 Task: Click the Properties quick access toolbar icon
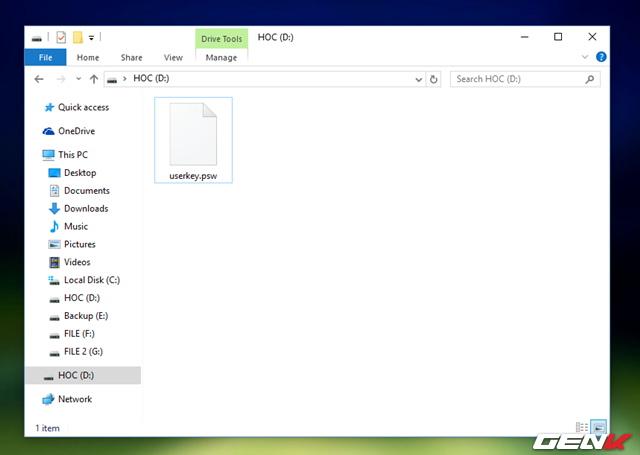(61, 38)
